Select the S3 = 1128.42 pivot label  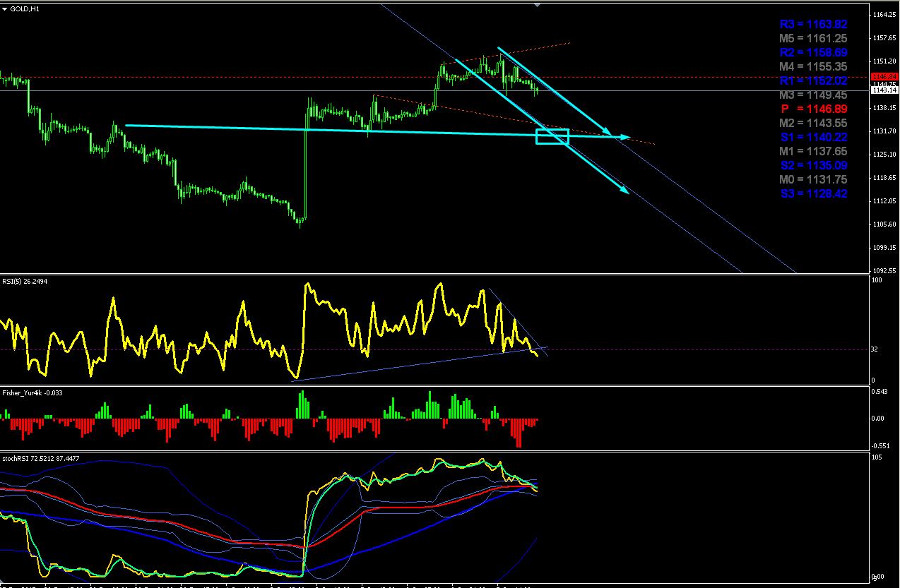tap(814, 193)
